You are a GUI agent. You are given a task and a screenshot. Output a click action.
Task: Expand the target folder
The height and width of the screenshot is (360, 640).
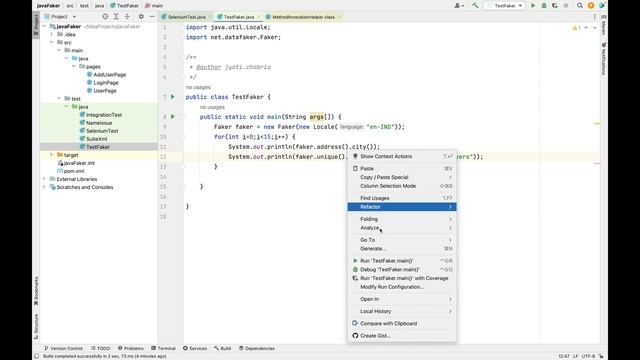click(51, 155)
